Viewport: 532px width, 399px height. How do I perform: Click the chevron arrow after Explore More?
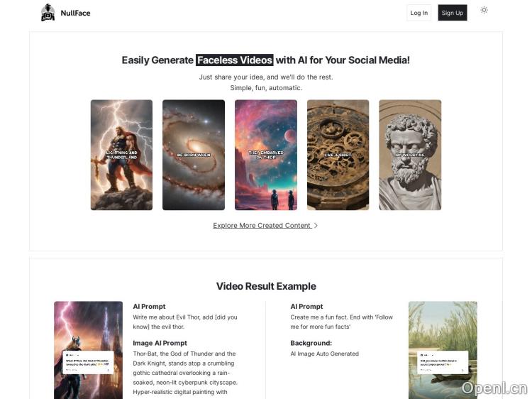coord(316,226)
